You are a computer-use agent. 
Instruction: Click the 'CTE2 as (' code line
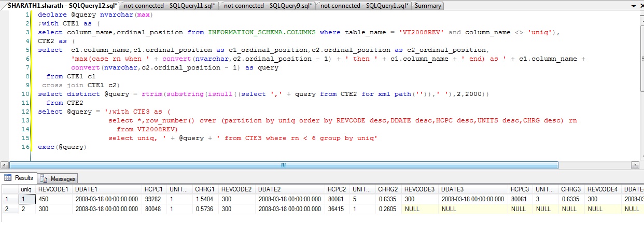click(57, 41)
